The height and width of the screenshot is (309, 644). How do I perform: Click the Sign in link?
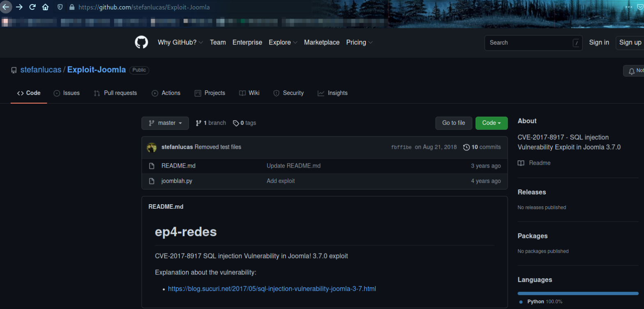[x=599, y=42]
